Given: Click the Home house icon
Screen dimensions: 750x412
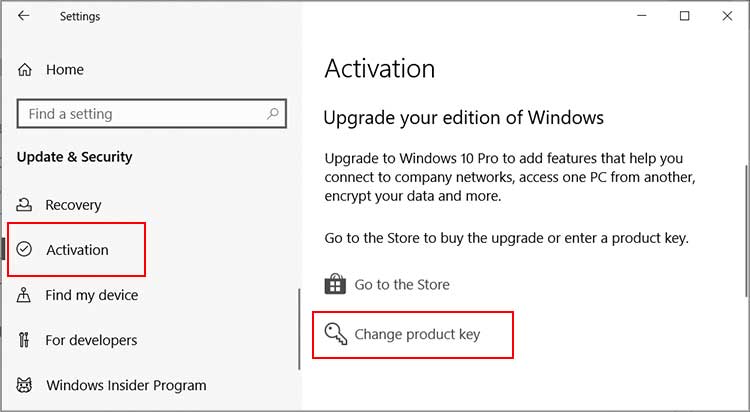Looking at the screenshot, I should coord(25,70).
